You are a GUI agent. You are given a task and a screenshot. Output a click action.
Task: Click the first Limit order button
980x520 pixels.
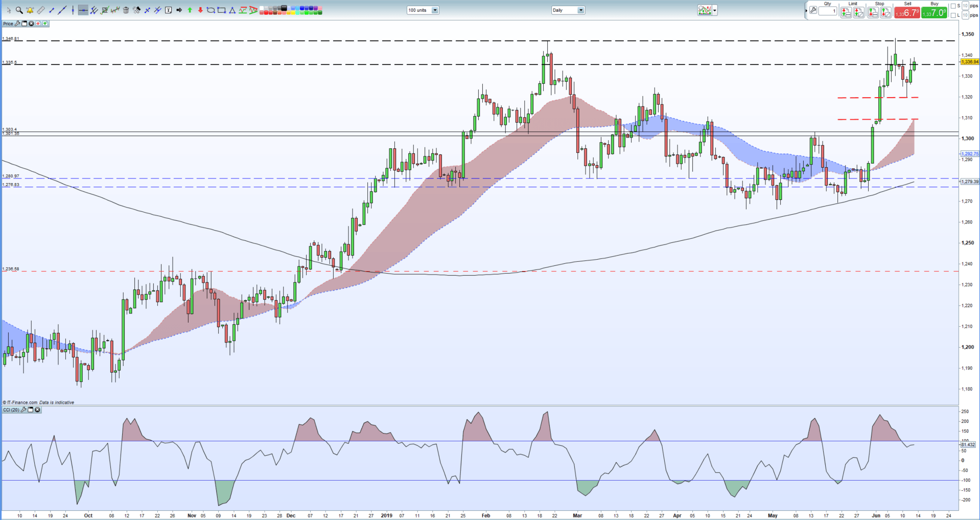[846, 12]
